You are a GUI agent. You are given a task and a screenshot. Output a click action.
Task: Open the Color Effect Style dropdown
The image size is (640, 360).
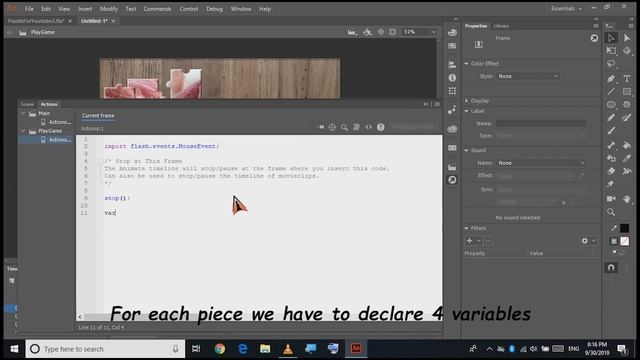coord(528,76)
